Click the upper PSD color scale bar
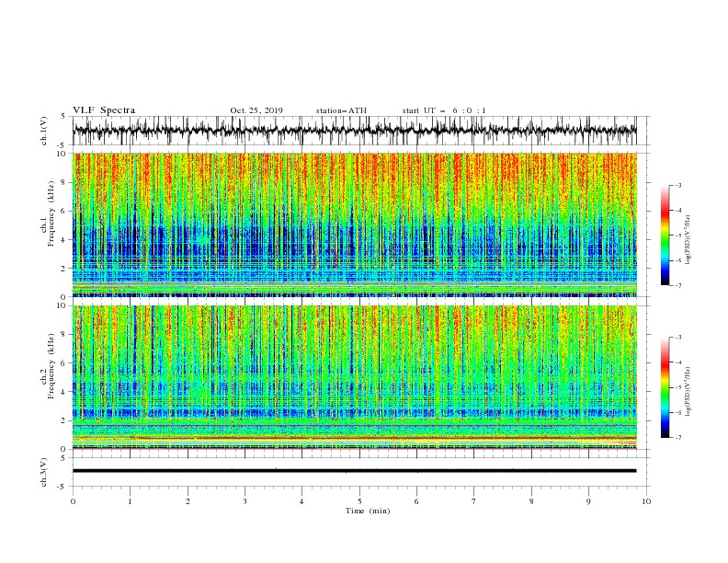The image size is (728, 563). [x=665, y=236]
